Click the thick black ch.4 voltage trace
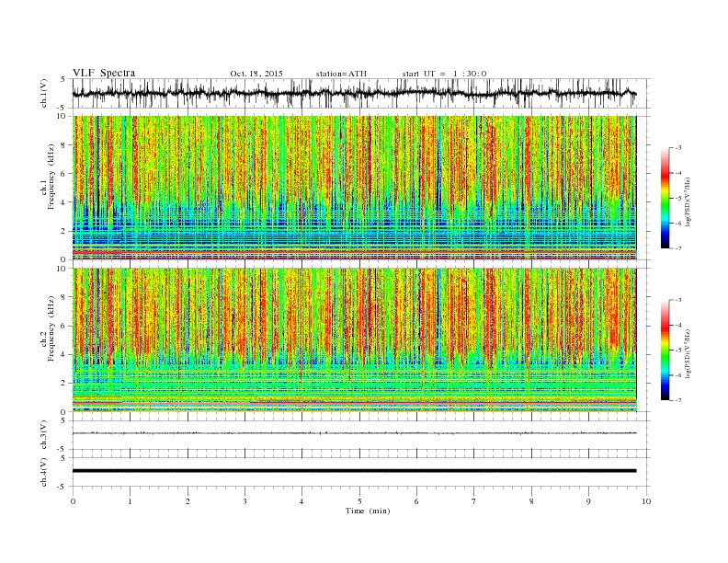The width and height of the screenshot is (728, 563). coord(354,471)
